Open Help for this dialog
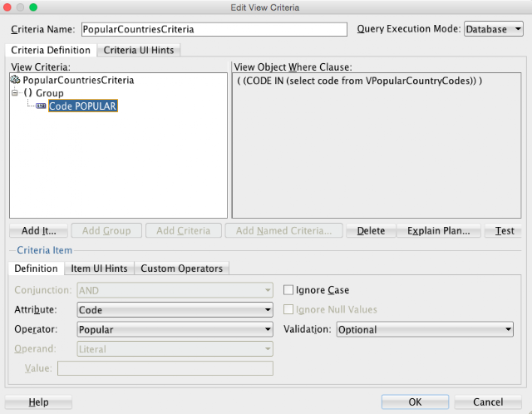This screenshot has width=532, height=414. 38,402
